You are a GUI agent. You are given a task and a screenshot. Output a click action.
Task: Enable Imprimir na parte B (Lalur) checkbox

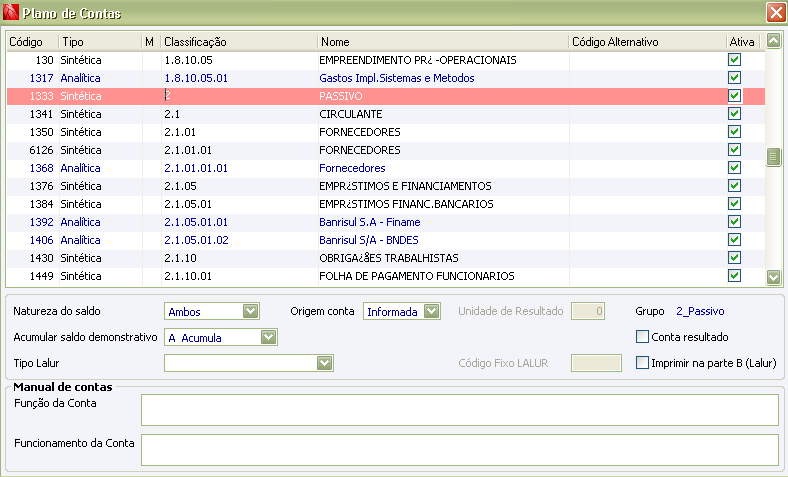[x=642, y=362]
